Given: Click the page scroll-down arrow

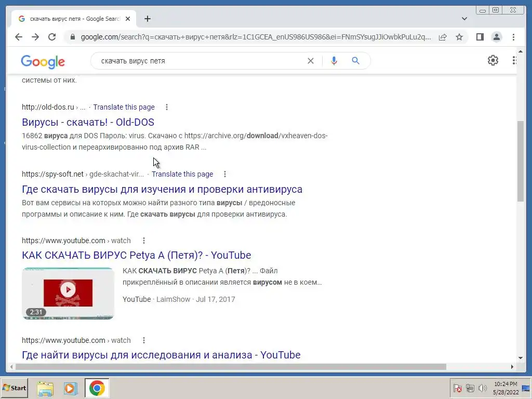Looking at the screenshot, I should 521,358.
